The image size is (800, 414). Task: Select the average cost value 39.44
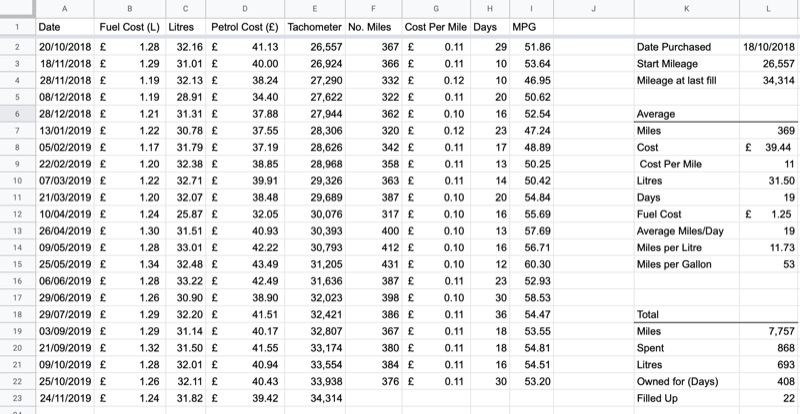click(x=769, y=148)
